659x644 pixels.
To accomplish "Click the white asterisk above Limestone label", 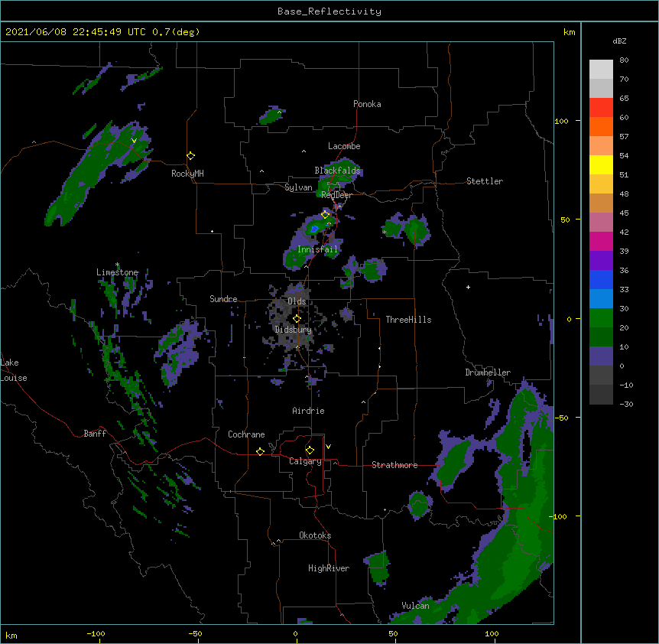I will (117, 265).
